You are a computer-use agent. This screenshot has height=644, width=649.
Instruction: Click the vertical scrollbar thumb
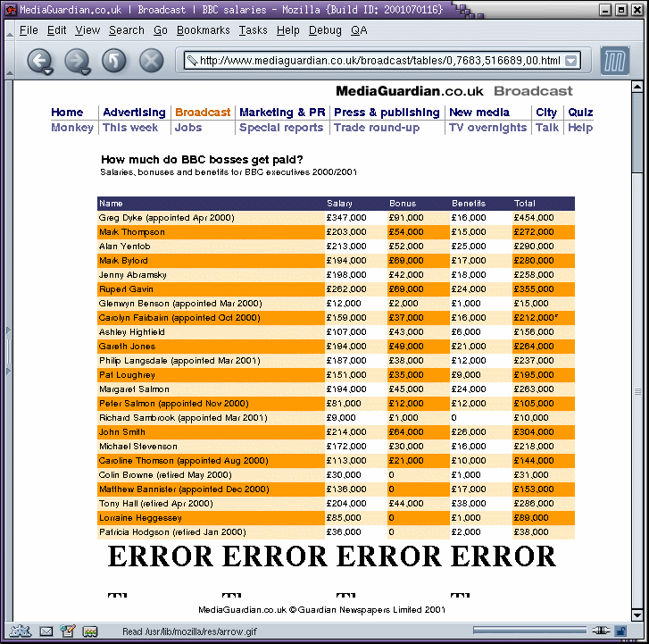coord(637,131)
